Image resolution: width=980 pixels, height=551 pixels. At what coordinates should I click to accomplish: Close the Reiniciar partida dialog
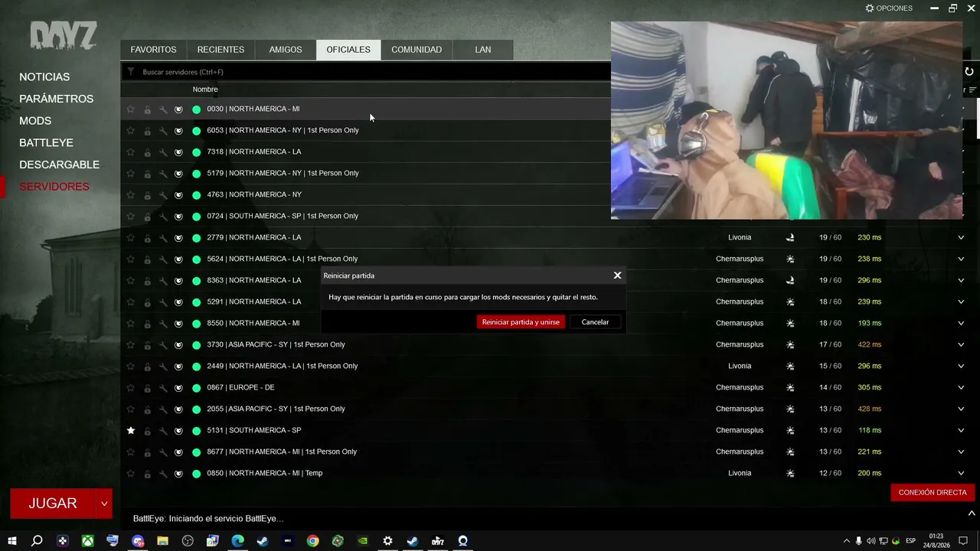(617, 275)
